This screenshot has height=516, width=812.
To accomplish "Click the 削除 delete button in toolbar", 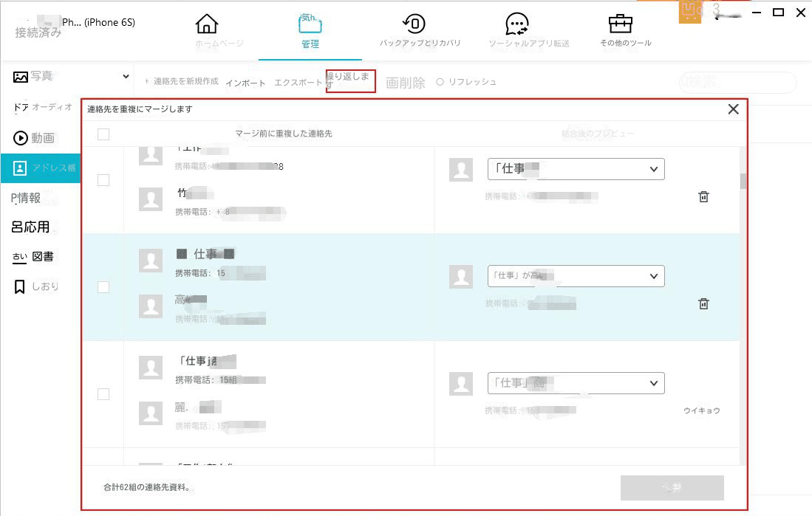I will tap(406, 83).
